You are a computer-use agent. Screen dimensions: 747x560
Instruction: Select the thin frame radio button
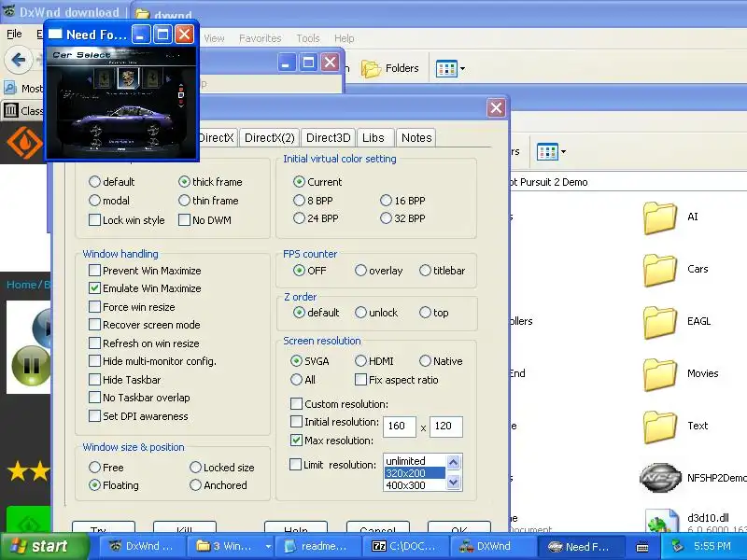click(184, 201)
